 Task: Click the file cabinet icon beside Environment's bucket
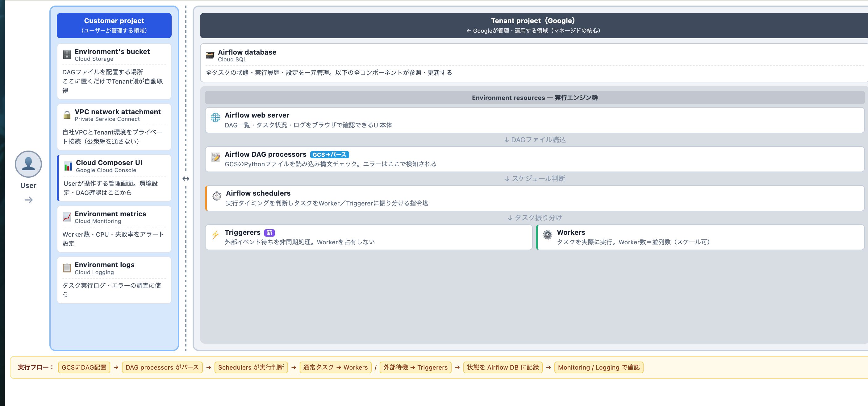click(x=67, y=55)
